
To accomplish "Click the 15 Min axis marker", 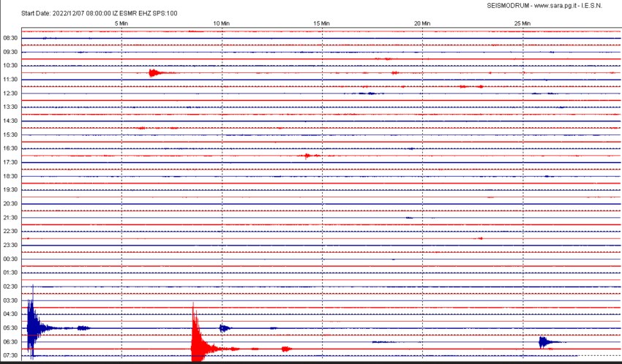I will point(321,23).
